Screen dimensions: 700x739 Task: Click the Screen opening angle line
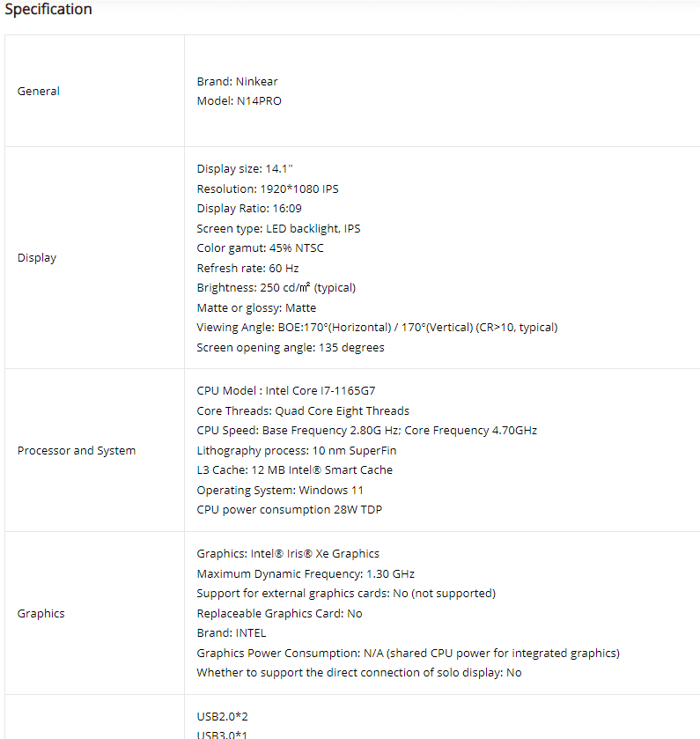click(291, 348)
